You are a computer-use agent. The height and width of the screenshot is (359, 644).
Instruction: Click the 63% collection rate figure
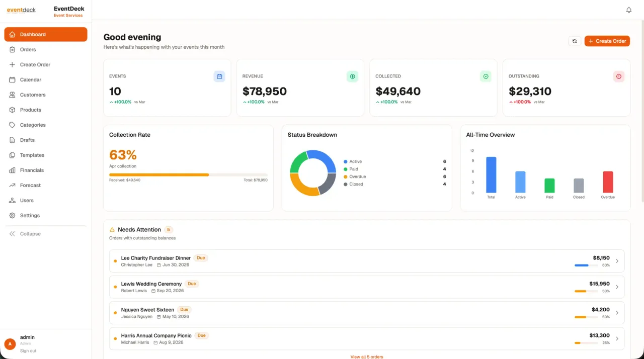click(x=123, y=155)
